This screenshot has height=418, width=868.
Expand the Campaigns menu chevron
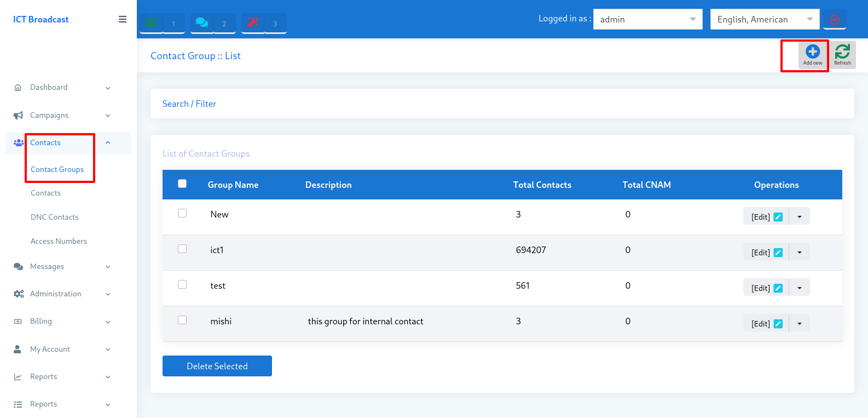(x=108, y=116)
